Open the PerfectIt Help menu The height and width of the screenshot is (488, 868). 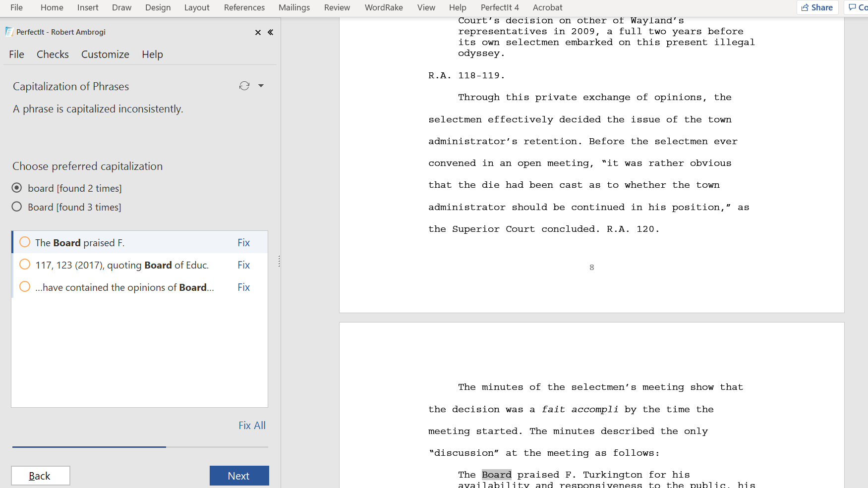coord(152,54)
